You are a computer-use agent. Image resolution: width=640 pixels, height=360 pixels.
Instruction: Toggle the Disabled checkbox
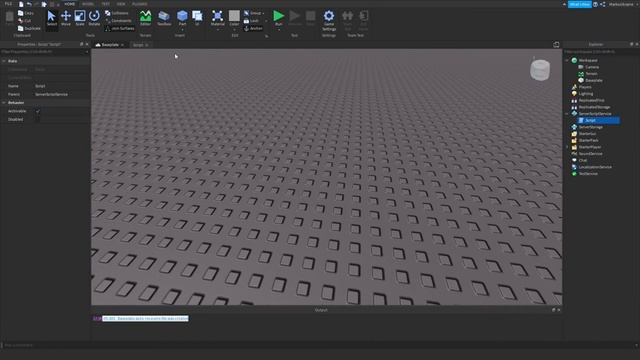[38, 120]
